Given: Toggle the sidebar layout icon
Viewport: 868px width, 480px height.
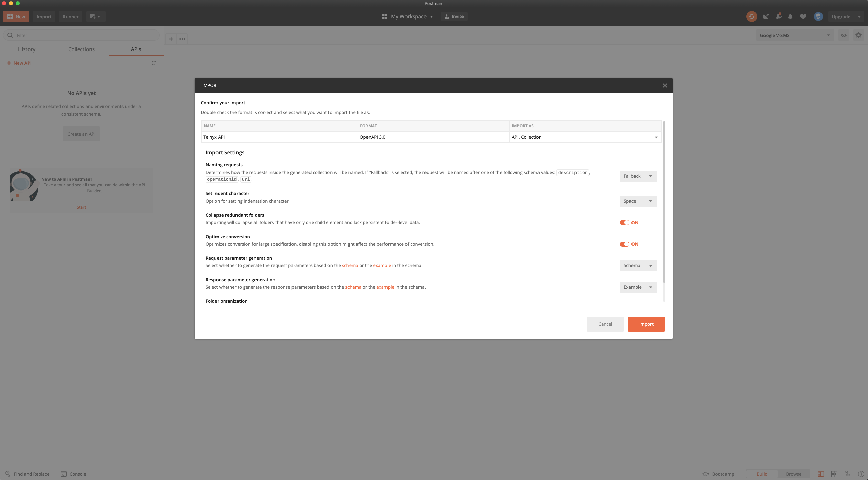Looking at the screenshot, I should pos(821,474).
